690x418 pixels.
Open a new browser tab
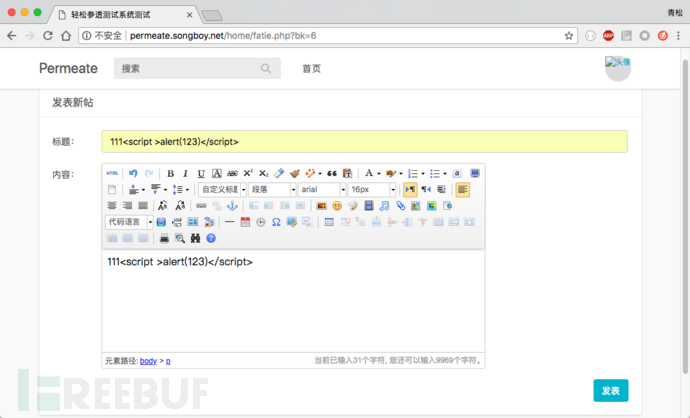click(212, 16)
